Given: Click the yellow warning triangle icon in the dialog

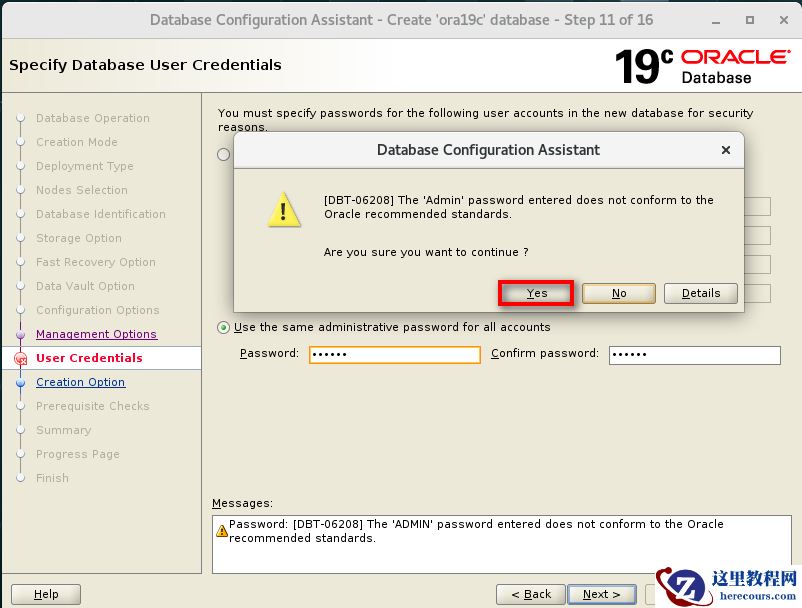Looking at the screenshot, I should (x=284, y=210).
